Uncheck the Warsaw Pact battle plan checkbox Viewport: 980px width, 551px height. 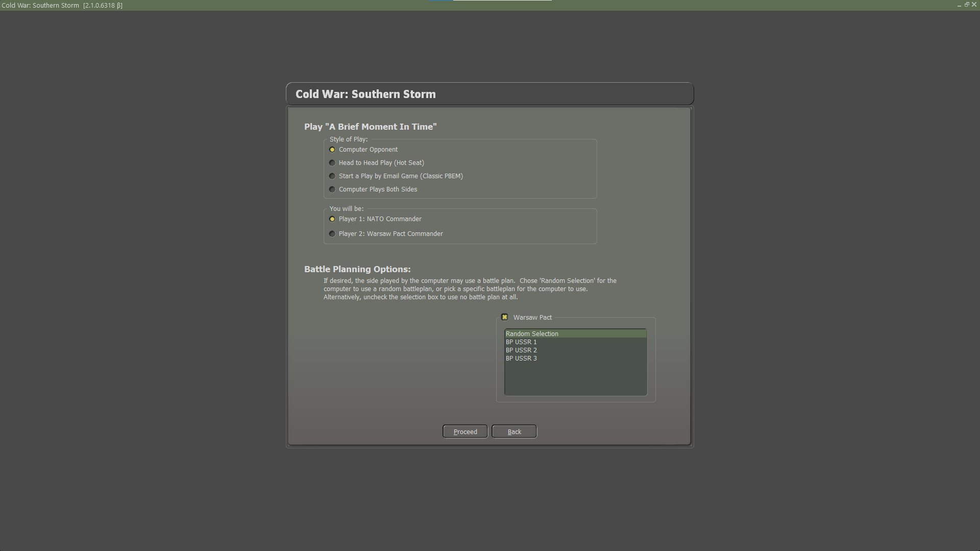coord(504,317)
